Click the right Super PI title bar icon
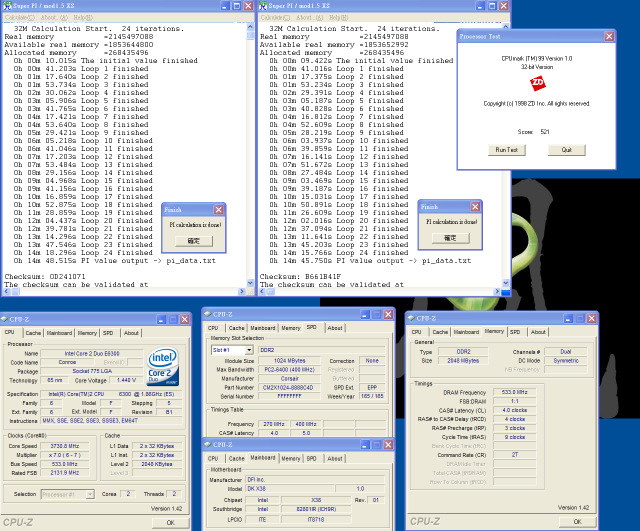 coord(263,6)
